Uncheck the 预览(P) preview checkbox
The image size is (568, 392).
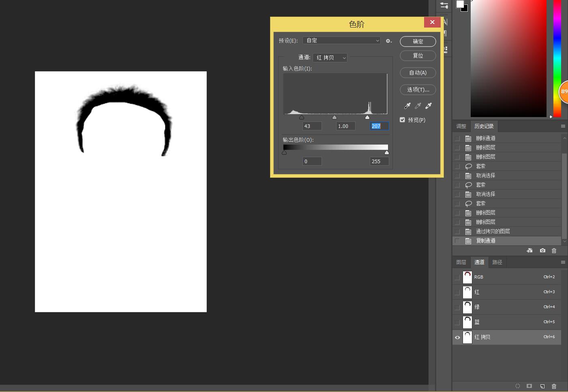tap(402, 120)
